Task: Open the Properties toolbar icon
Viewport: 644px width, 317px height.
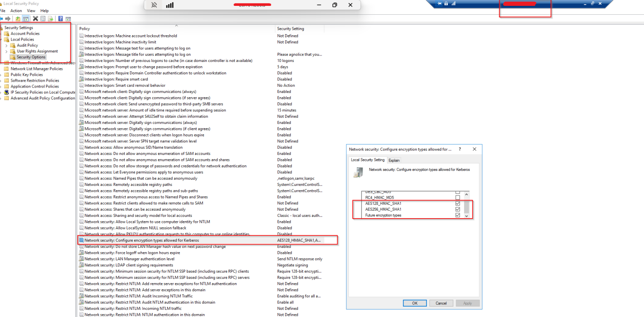Action: point(43,19)
